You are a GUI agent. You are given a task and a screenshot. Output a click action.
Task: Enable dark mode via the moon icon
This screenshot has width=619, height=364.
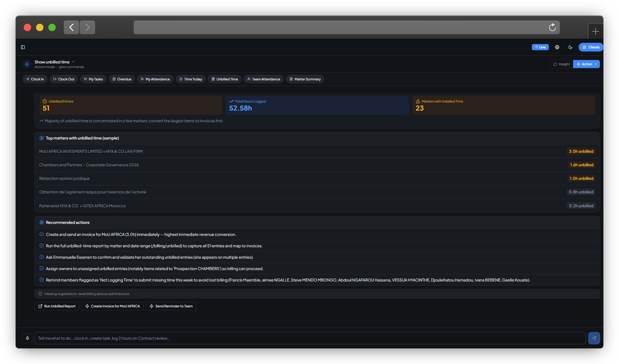click(x=570, y=47)
